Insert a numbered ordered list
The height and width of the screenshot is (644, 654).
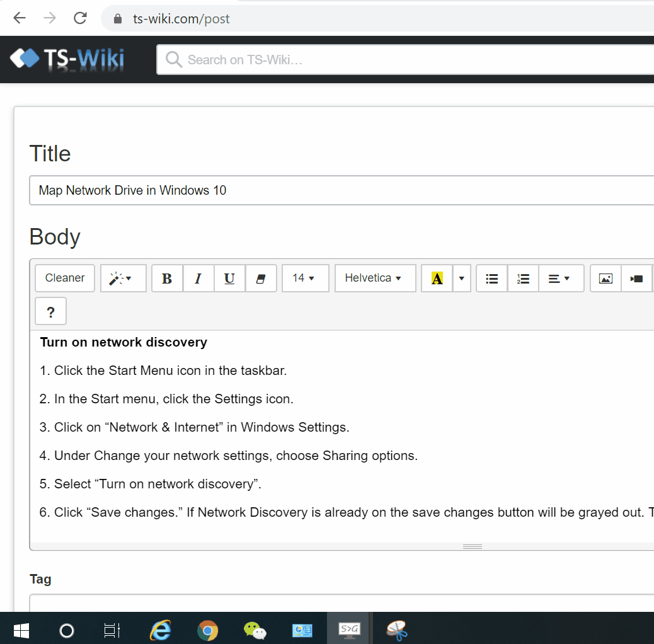523,279
